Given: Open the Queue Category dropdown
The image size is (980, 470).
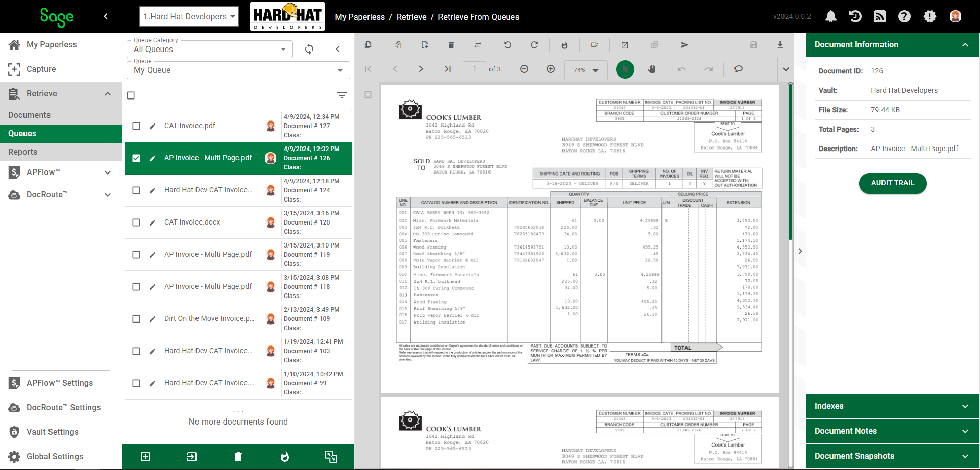Looking at the screenshot, I should pyautogui.click(x=210, y=49).
